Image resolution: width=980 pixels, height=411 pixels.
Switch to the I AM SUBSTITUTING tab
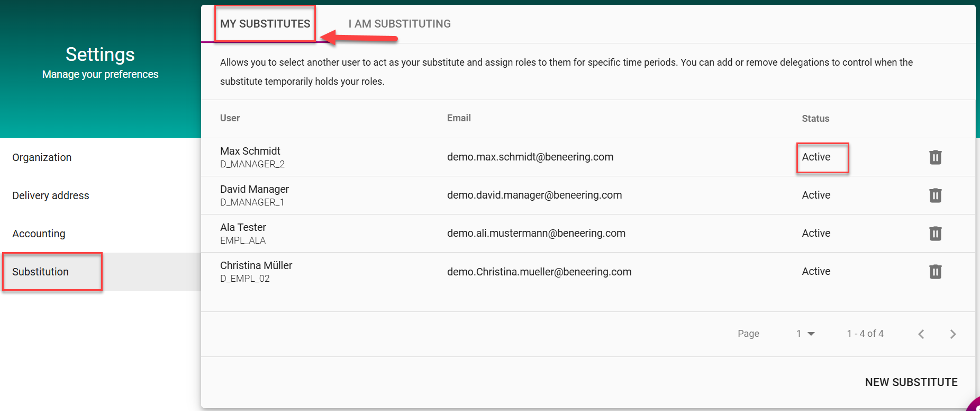(400, 24)
